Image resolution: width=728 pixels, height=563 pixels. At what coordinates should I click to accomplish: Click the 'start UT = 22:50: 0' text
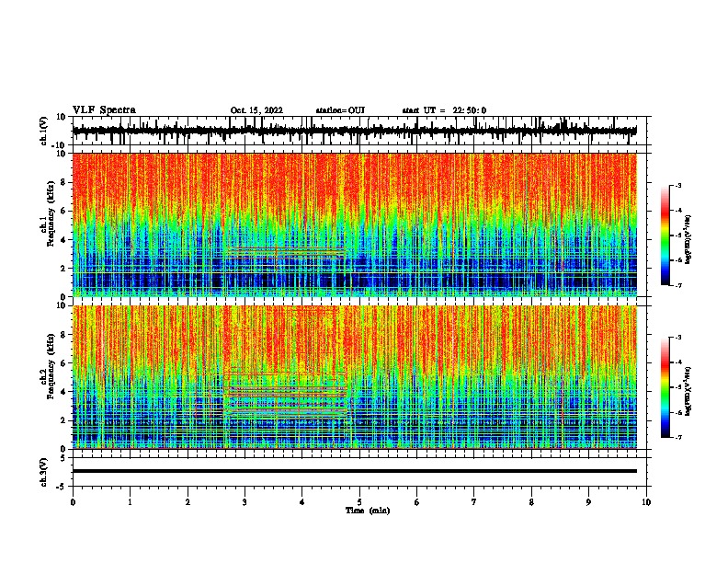point(444,110)
